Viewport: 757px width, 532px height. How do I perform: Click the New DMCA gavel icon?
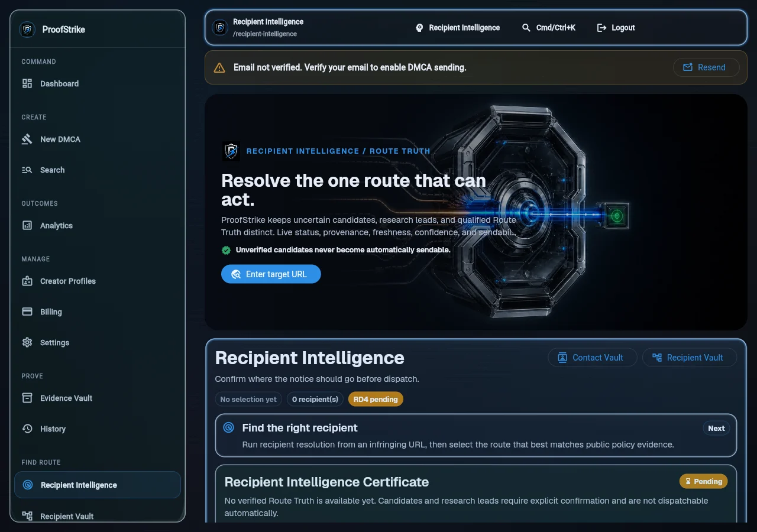[27, 140]
